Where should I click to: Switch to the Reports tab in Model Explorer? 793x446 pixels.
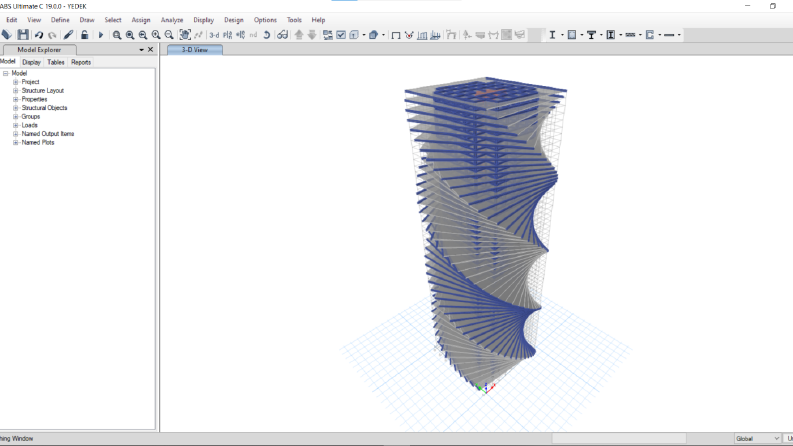[x=81, y=62]
